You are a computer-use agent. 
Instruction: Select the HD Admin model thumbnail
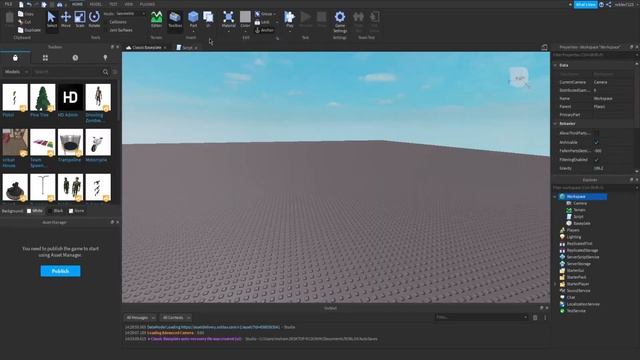(x=70, y=98)
